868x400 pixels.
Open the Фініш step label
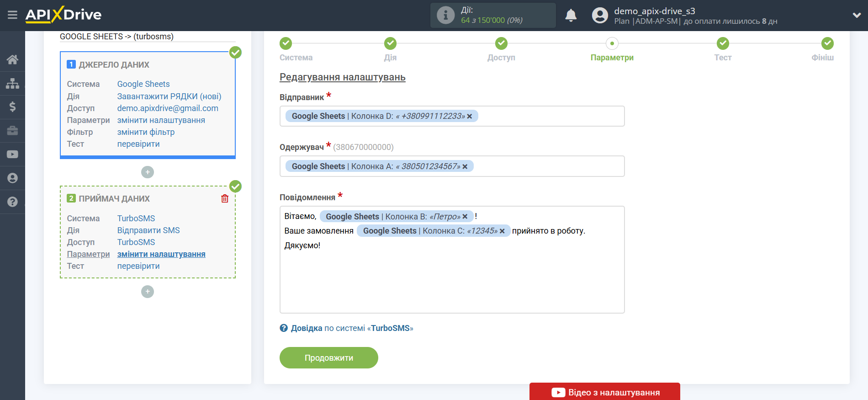pos(822,58)
